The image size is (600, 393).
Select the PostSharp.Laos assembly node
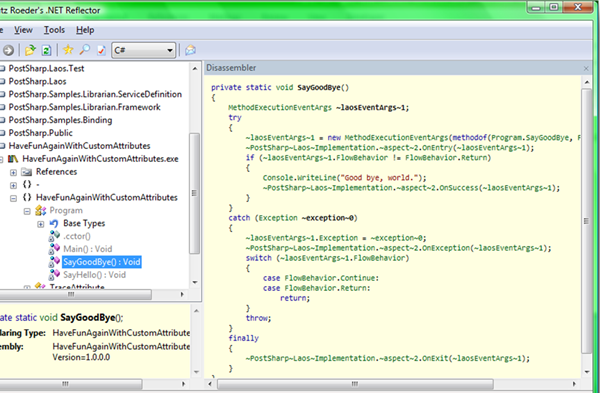coord(38,82)
